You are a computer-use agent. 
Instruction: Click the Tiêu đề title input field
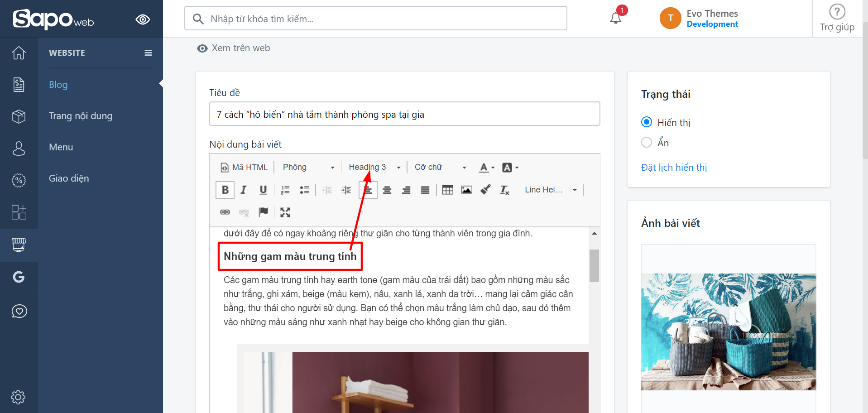404,114
